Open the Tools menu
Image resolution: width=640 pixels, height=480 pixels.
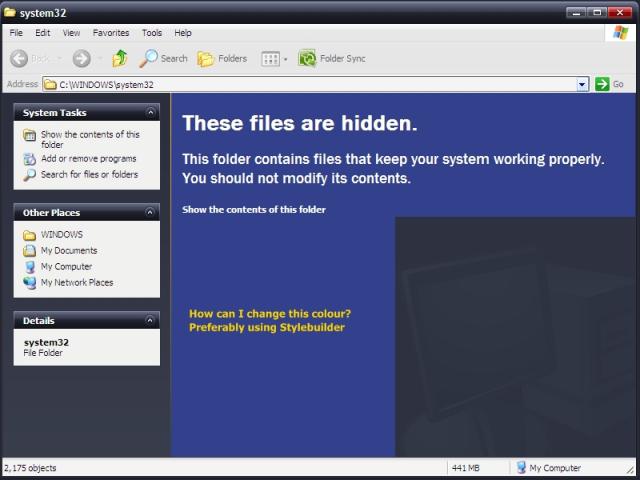pyautogui.click(x=152, y=33)
